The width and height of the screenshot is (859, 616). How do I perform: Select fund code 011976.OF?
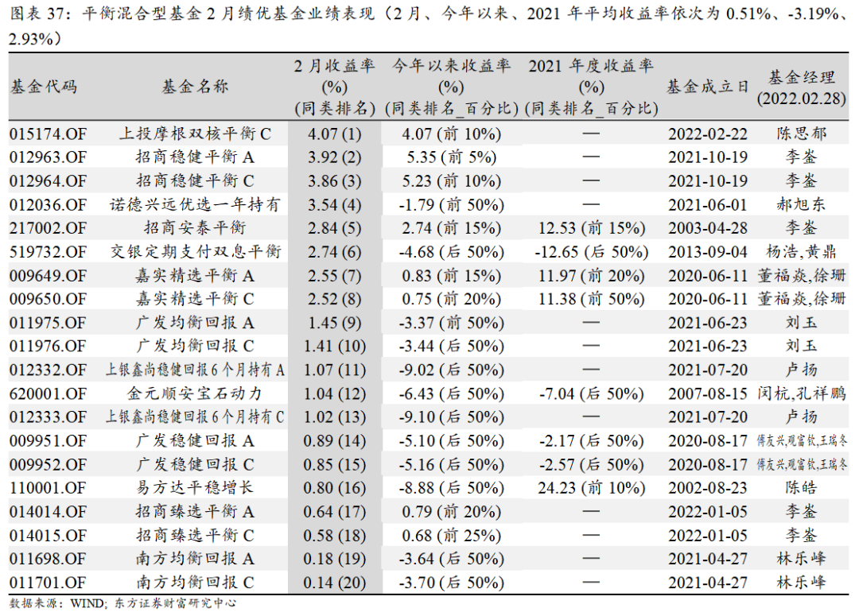point(48,347)
